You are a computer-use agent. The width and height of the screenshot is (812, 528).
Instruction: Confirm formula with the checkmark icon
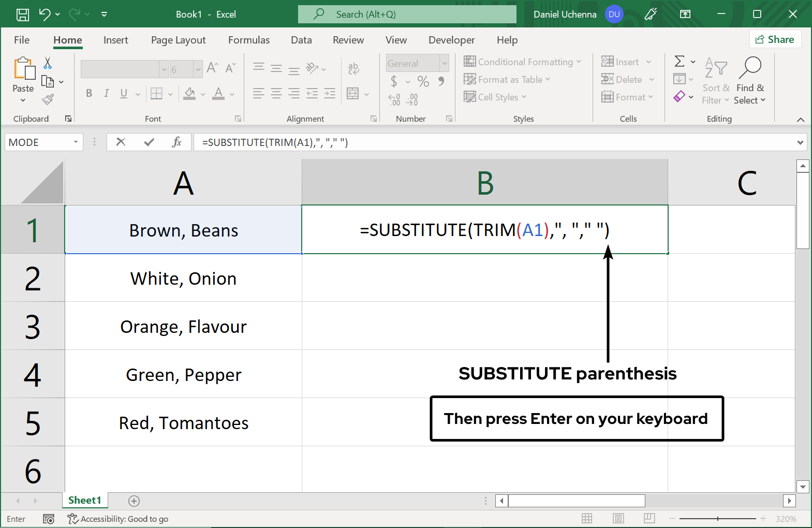point(149,142)
